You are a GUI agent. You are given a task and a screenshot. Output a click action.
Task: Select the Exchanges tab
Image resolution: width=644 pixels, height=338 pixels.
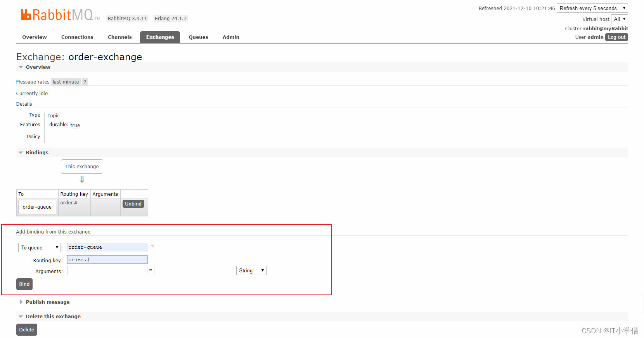tap(160, 37)
